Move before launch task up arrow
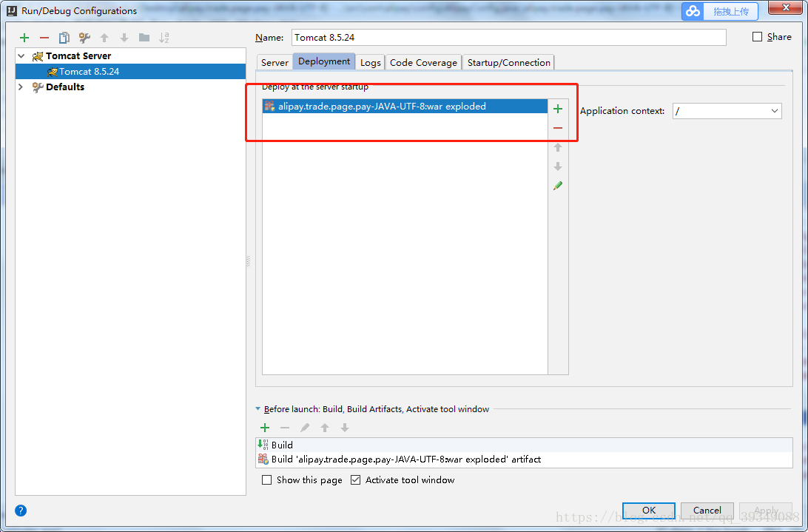The height and width of the screenshot is (532, 808). click(x=325, y=428)
